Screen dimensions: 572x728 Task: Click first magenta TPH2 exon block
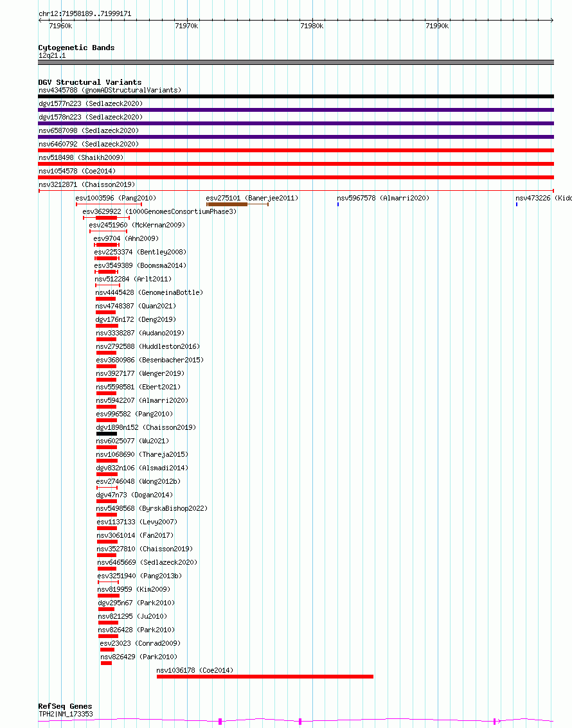220,721
